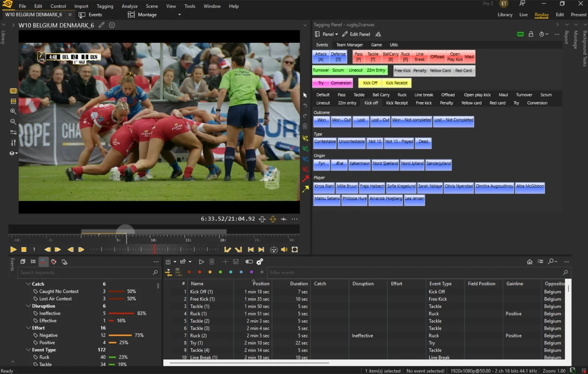
Task: Tag a Tackle [T] event
Action: pyautogui.click(x=373, y=57)
